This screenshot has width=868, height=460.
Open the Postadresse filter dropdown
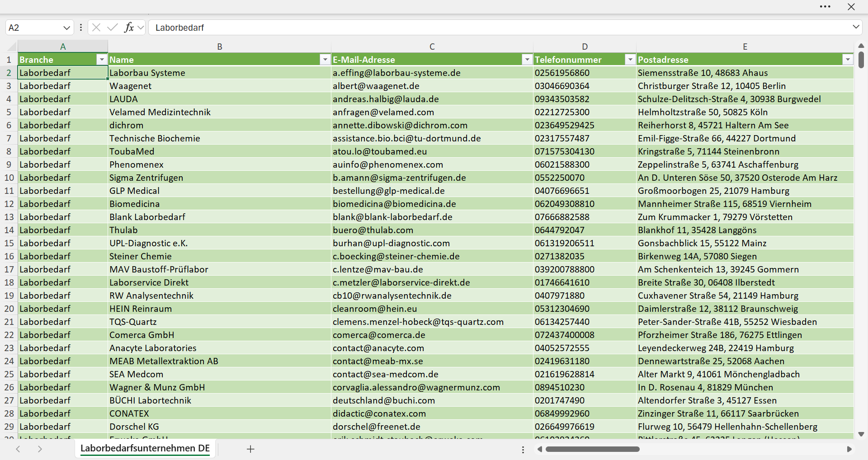pyautogui.click(x=848, y=60)
